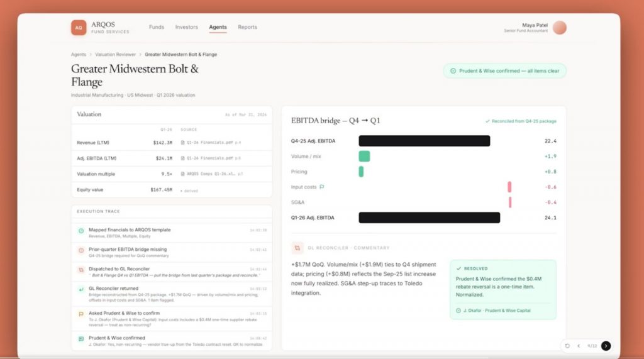Open the Funds tab

157,27
